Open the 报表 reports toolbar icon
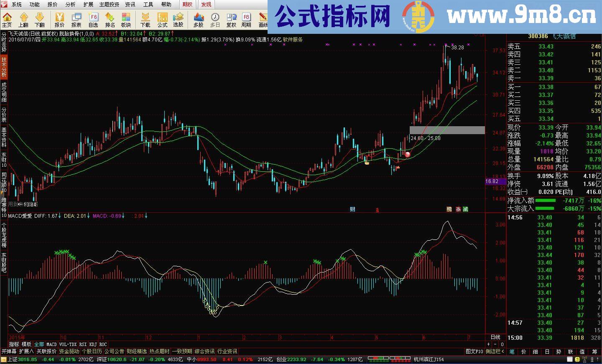This screenshot has height=364, width=602. coord(77,20)
